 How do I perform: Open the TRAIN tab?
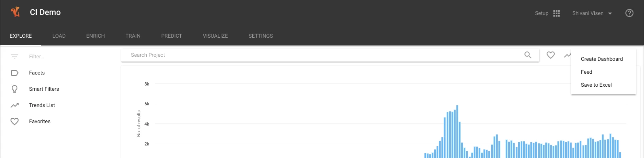click(133, 36)
